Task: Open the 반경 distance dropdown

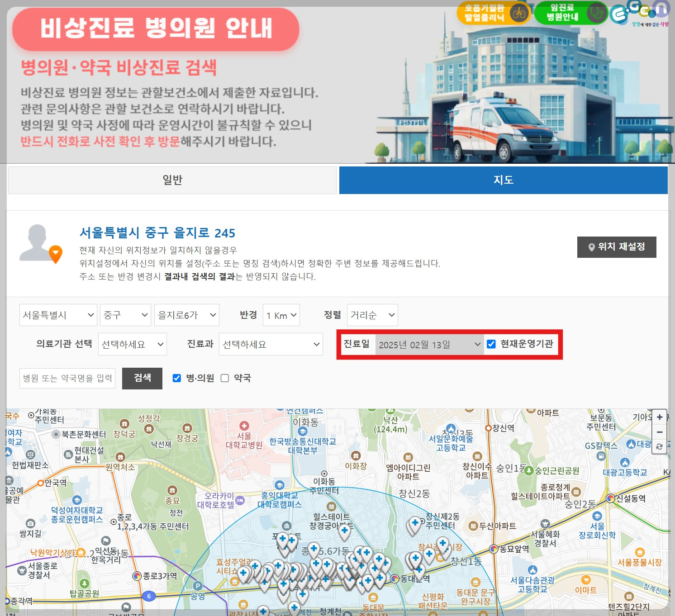Action: 281,315
